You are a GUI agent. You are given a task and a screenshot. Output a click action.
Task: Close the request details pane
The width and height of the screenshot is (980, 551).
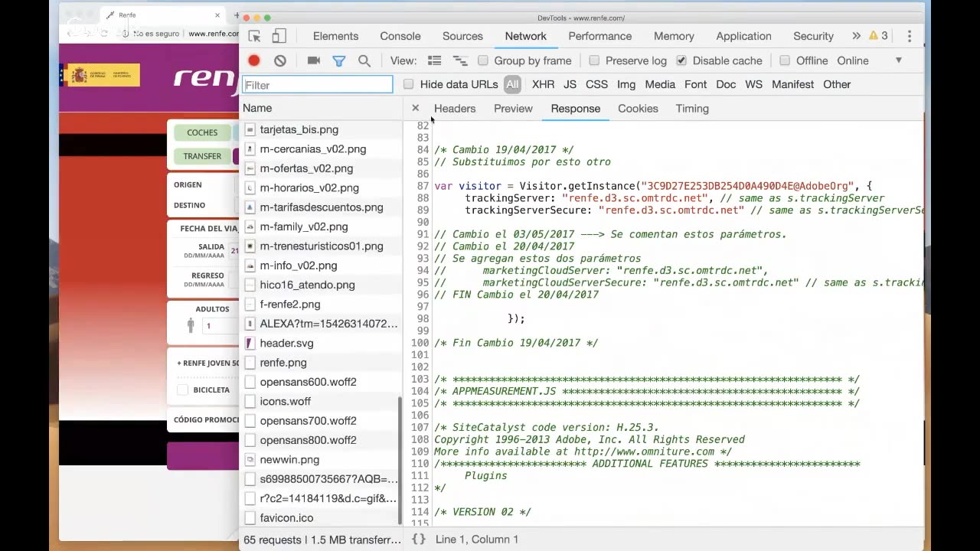(415, 108)
